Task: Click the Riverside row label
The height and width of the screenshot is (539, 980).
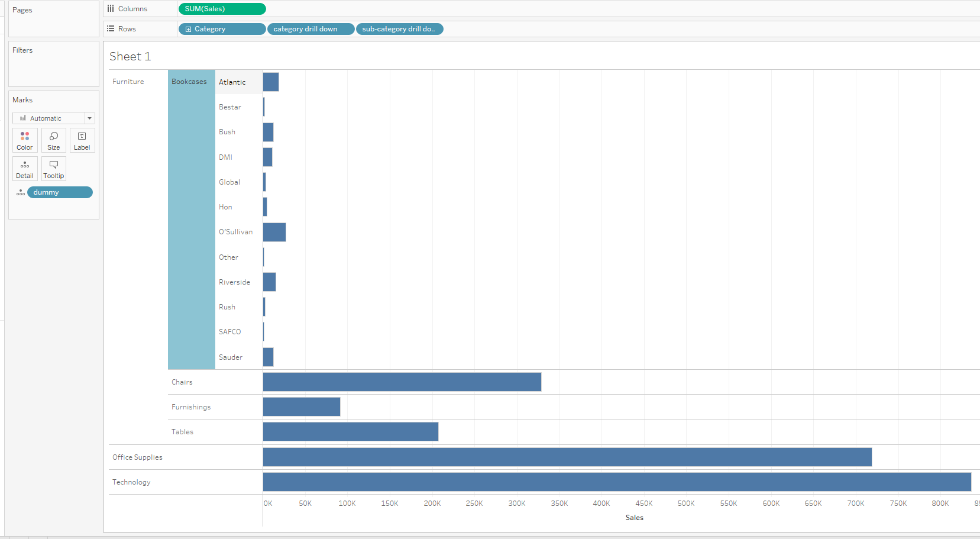Action: (x=235, y=282)
